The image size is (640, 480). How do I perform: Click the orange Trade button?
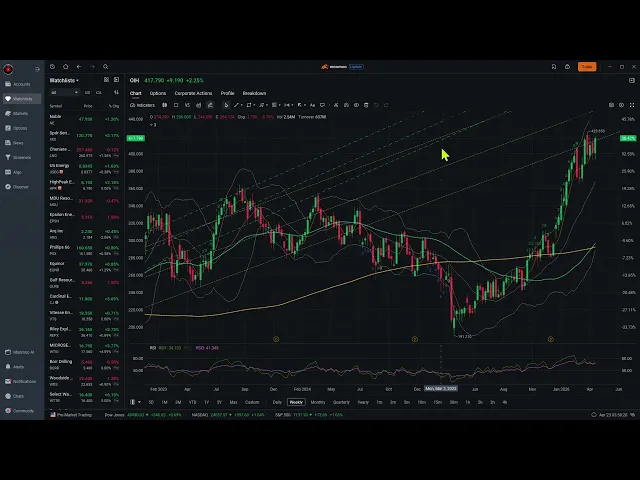(587, 67)
